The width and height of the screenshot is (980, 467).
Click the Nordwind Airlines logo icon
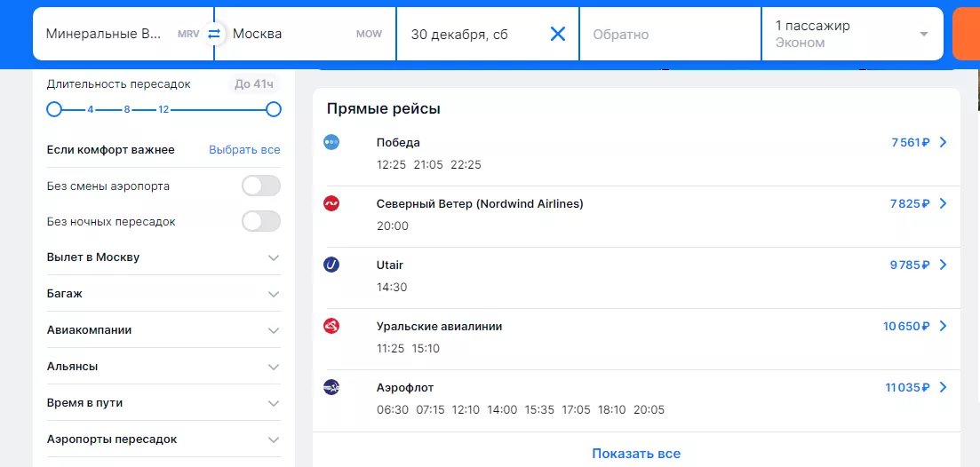[331, 203]
